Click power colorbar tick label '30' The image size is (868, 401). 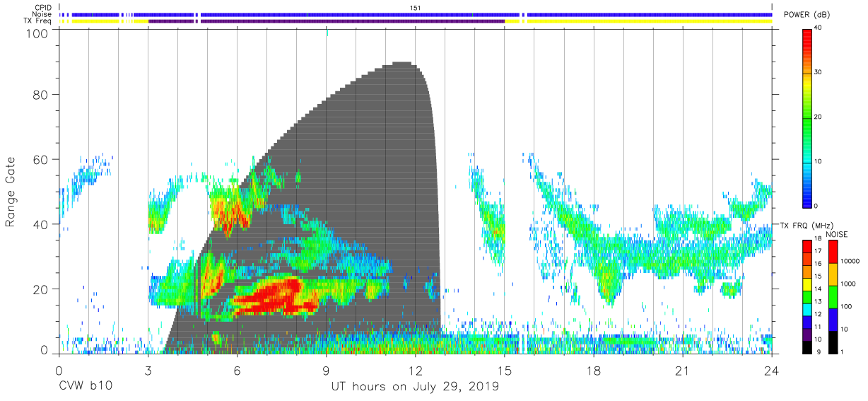[x=817, y=73]
